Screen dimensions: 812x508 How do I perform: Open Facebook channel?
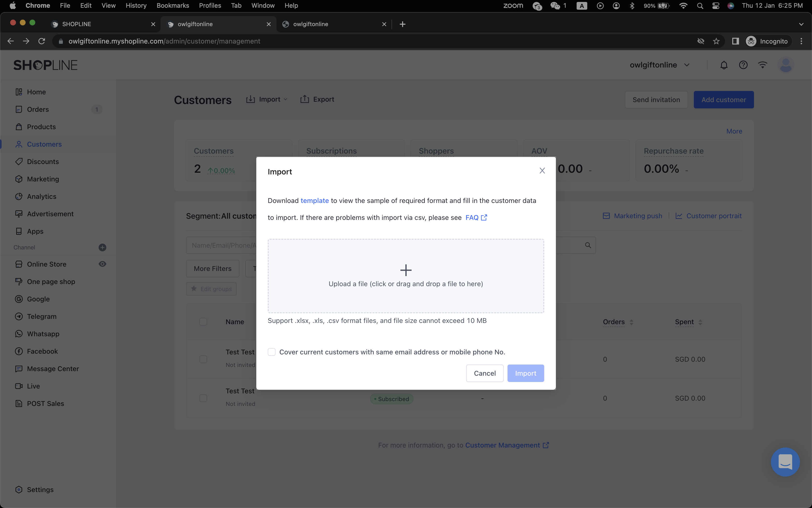(x=42, y=351)
